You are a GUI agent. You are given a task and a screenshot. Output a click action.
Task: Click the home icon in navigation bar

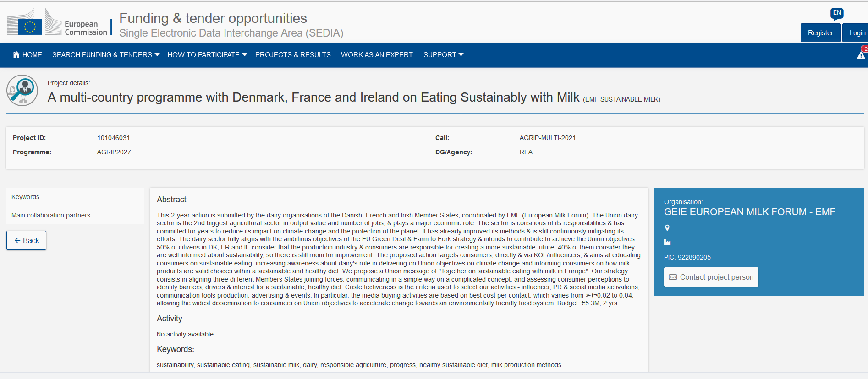pos(16,55)
